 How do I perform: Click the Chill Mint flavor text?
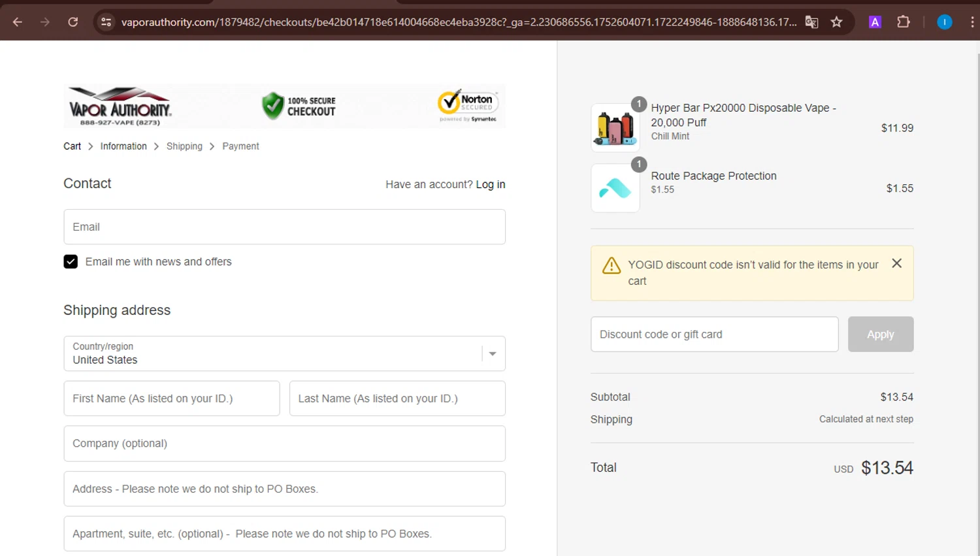click(x=670, y=136)
